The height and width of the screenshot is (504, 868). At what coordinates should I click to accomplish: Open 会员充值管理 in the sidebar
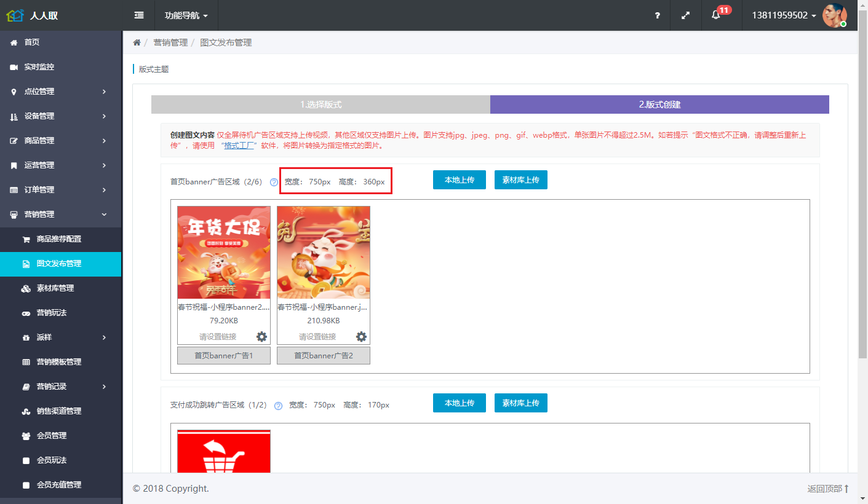pos(60,485)
